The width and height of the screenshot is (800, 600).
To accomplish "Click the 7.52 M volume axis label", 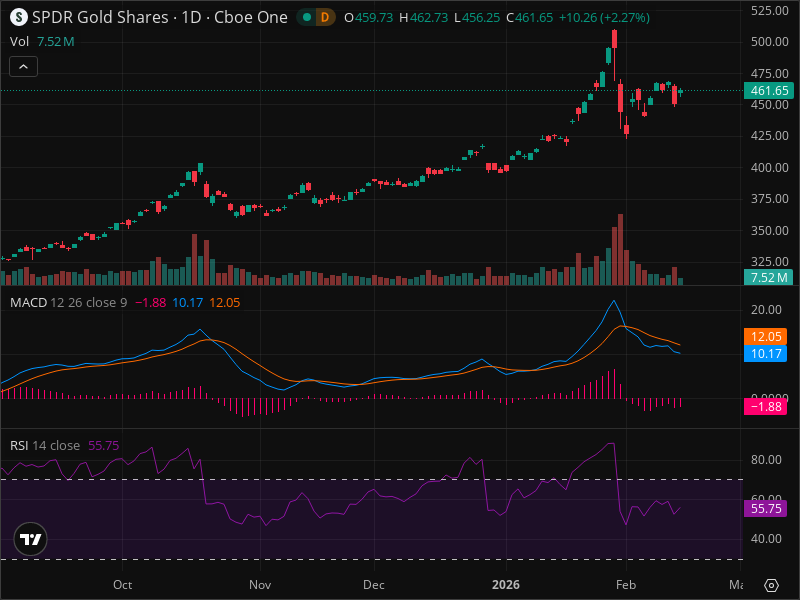I will pos(769,278).
